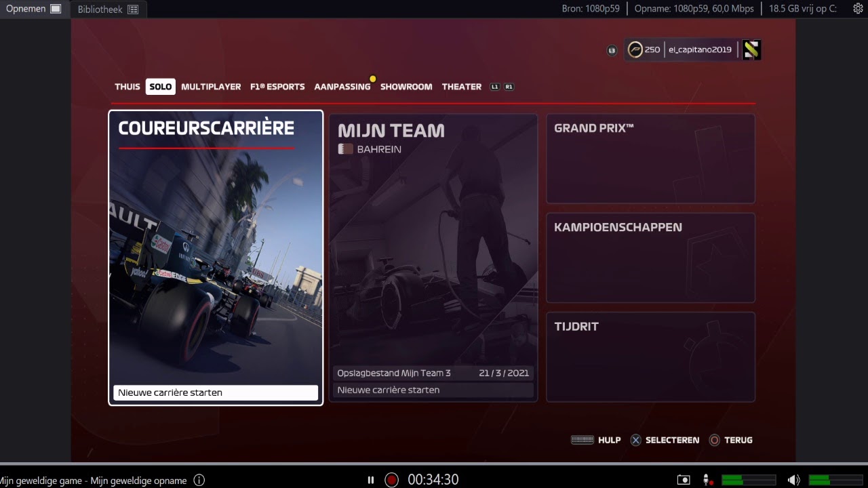Open the MULTIPLAYER menu tab
868x488 pixels.
tap(211, 87)
